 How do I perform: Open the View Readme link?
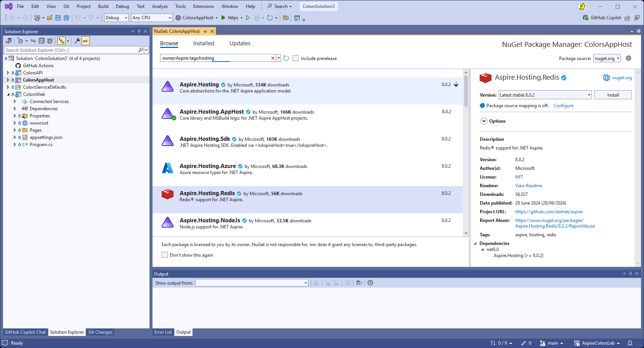[528, 186]
